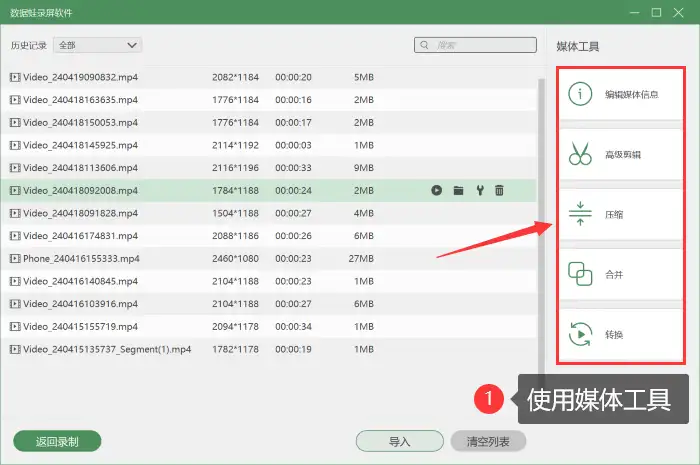Screen dimensions: 700x465
Task: Click the file list vertical scrollbar
Action: tap(542, 232)
